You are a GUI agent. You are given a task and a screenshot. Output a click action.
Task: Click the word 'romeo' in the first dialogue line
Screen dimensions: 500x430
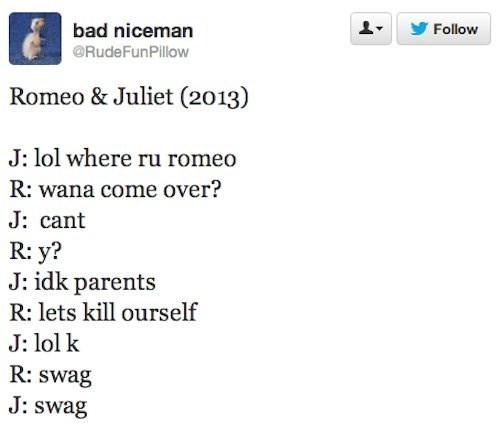coord(202,159)
